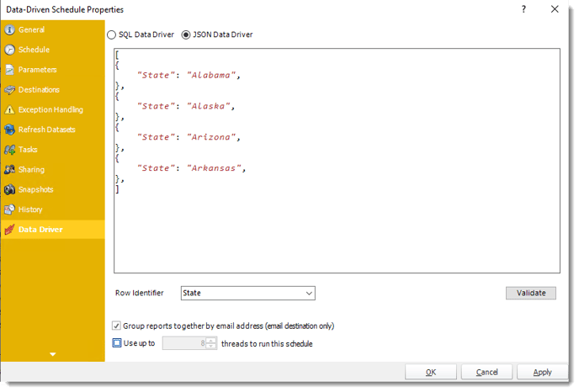Click the help question mark icon
Image resolution: width=579 pixels, height=392 pixels.
pyautogui.click(x=523, y=9)
